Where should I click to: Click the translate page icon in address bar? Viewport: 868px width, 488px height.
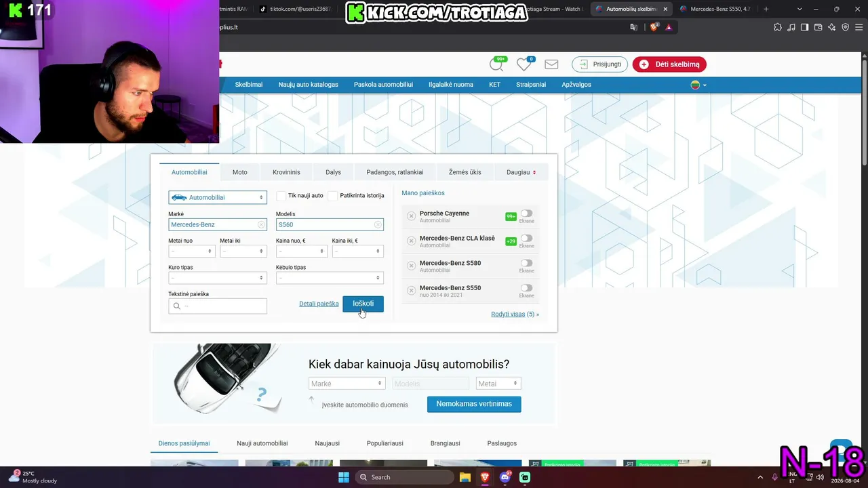tap(634, 27)
